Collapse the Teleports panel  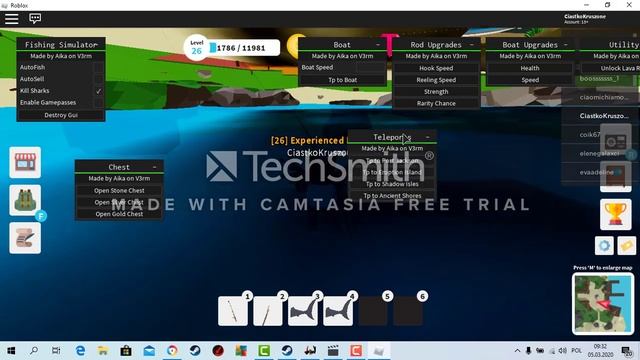click(x=427, y=137)
